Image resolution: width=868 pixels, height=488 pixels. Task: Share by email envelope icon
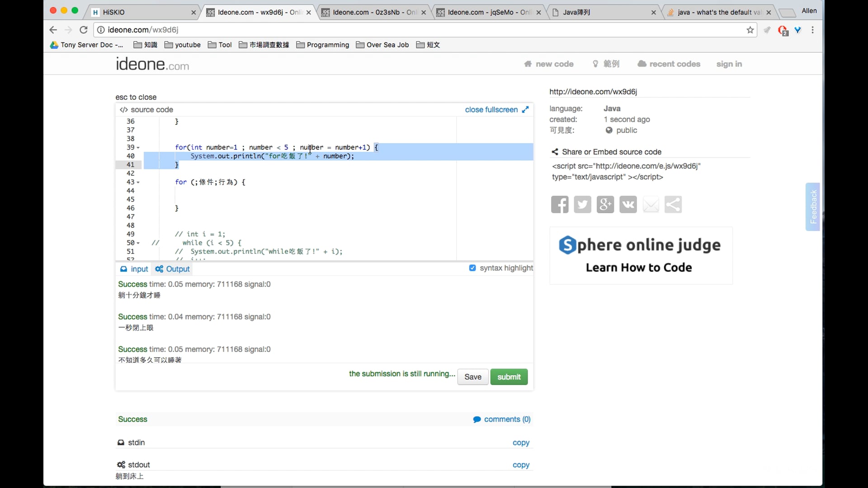click(x=651, y=205)
